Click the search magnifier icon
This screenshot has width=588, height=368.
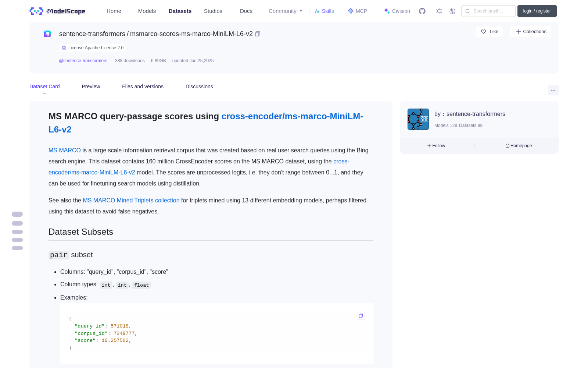point(467,11)
